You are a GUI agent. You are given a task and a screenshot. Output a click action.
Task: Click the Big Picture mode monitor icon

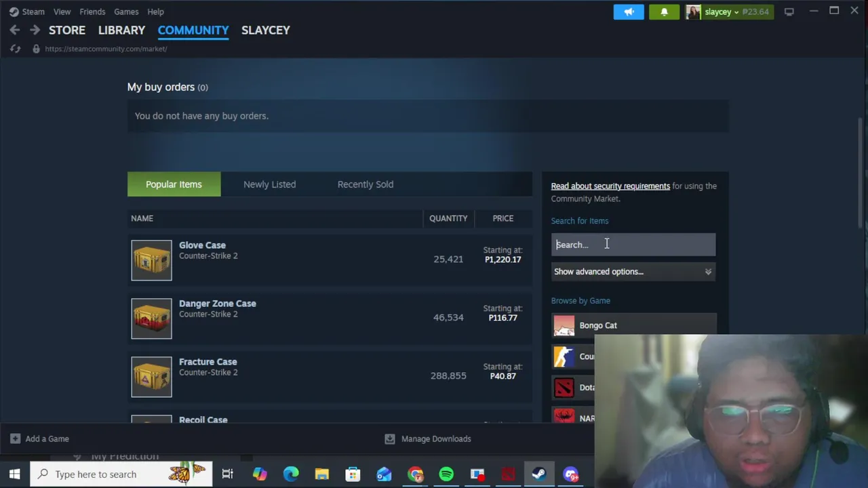(789, 12)
